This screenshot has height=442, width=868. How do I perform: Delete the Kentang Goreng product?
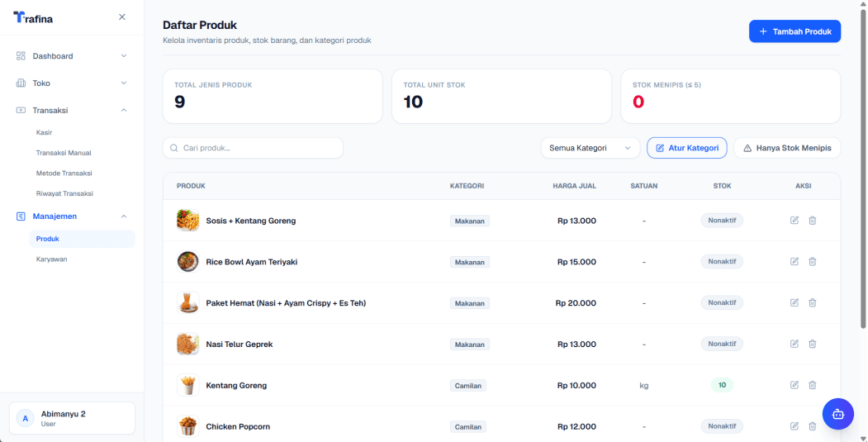point(812,385)
